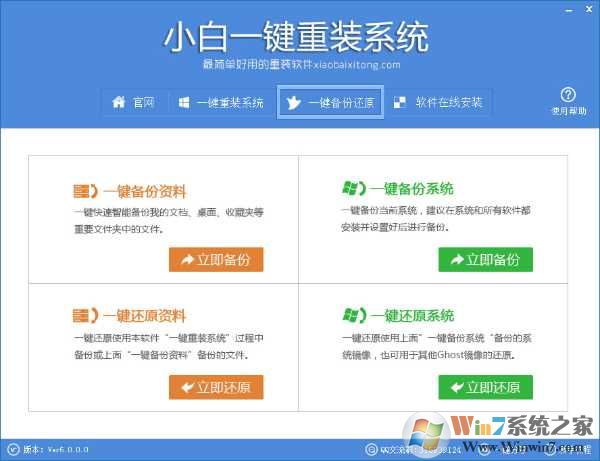The height and width of the screenshot is (461, 600).
Task: Click the version icon in status bar
Action: point(13,449)
